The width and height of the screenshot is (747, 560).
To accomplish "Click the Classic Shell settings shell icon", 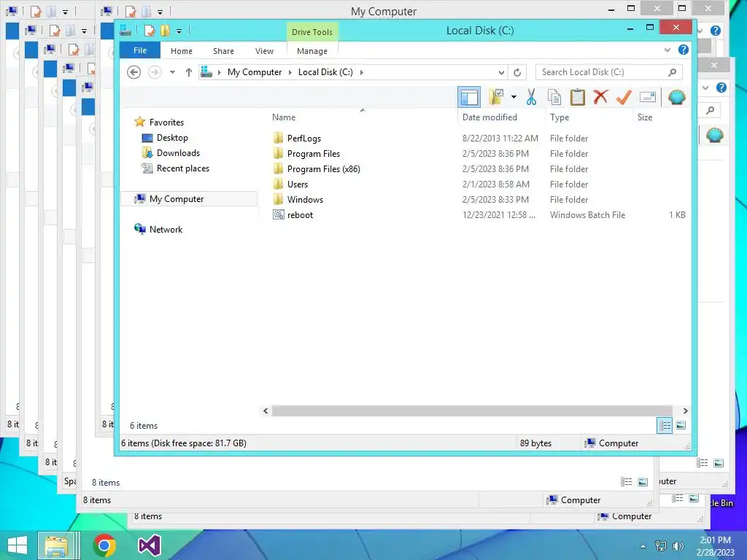I will point(676,97).
